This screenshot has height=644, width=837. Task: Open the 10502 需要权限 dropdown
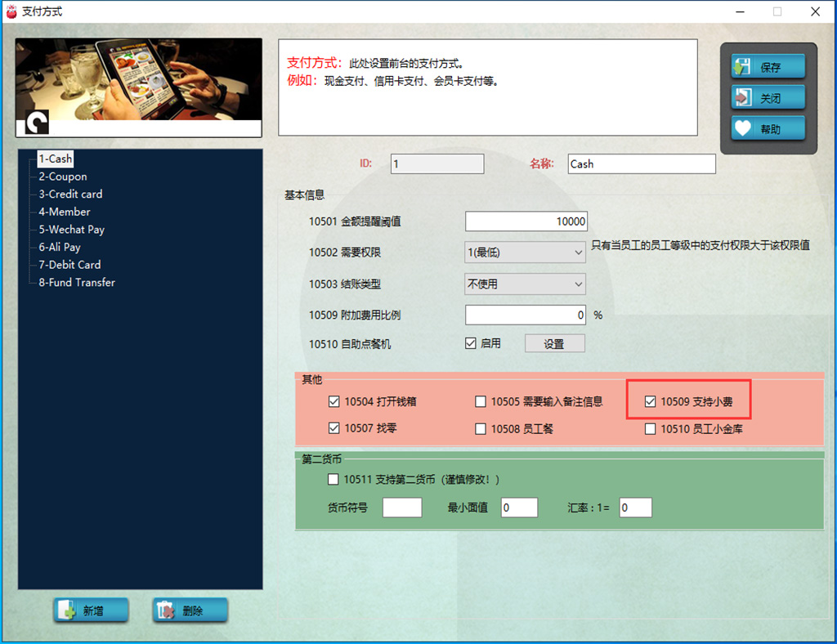[525, 253]
